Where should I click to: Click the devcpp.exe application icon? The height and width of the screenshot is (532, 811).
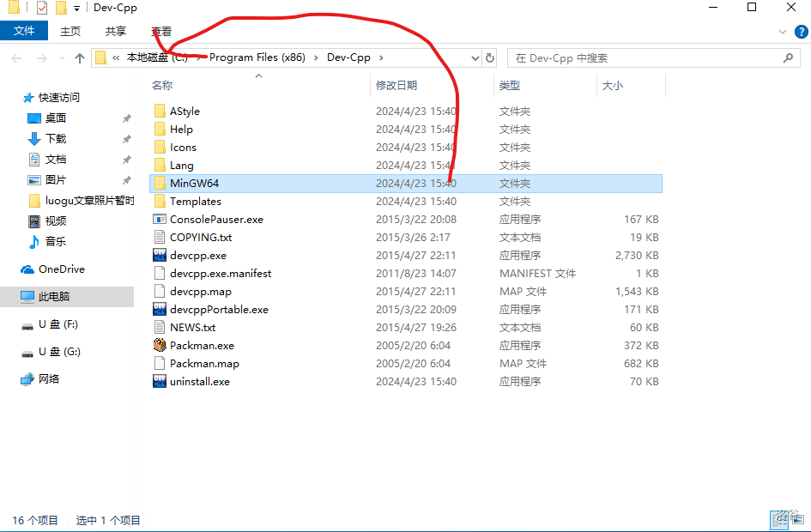point(160,256)
